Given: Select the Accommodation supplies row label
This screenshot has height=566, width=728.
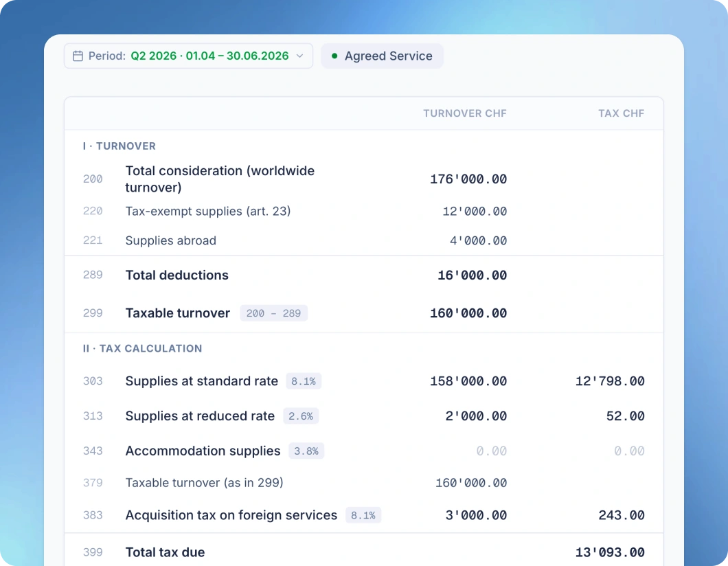Looking at the screenshot, I should 203,451.
